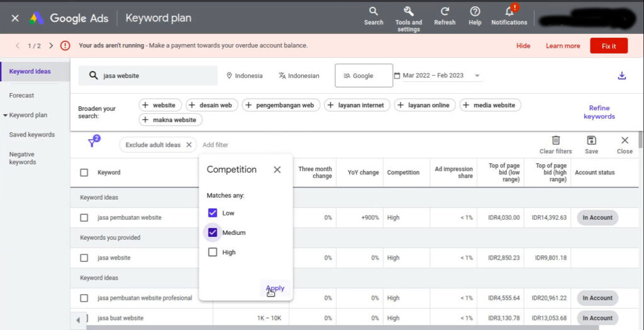Click the Fix it button
644x330 pixels.
click(609, 46)
